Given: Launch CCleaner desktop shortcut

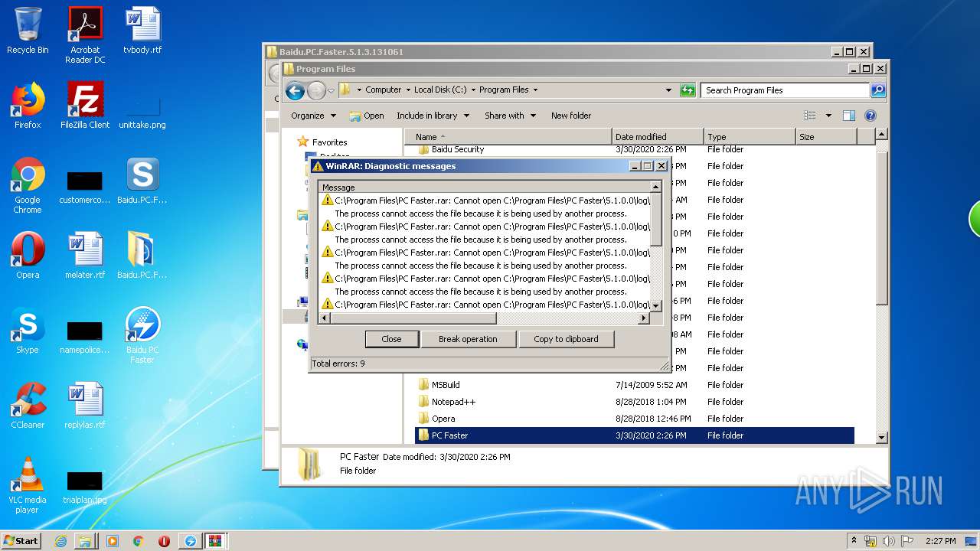Looking at the screenshot, I should (x=28, y=406).
